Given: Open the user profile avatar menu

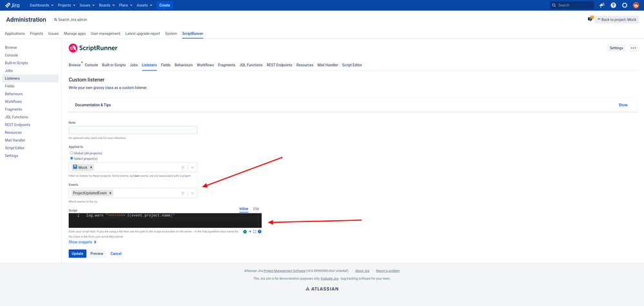Looking at the screenshot, I should [636, 5].
